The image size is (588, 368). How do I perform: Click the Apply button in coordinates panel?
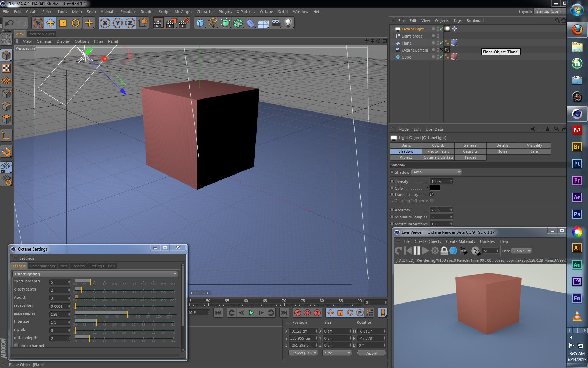[371, 353]
